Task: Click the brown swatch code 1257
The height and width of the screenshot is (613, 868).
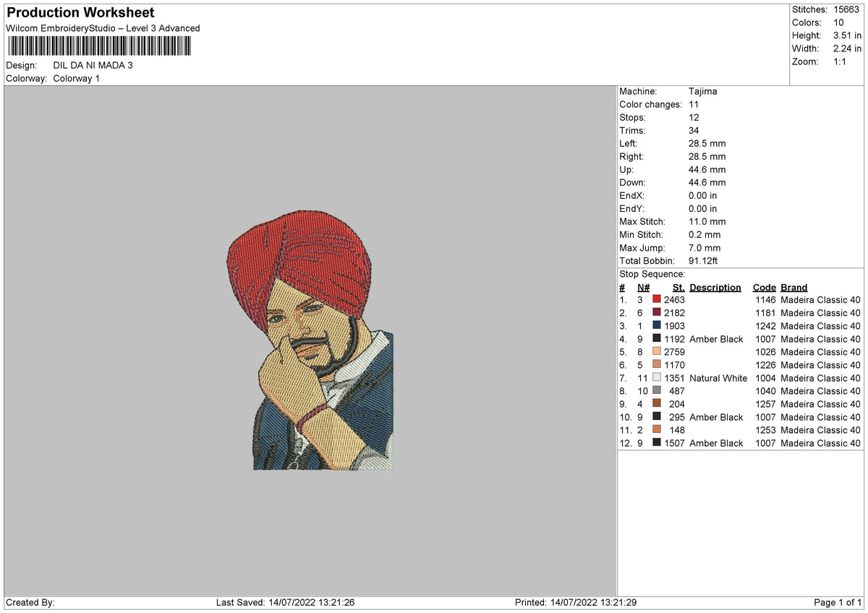Action: tap(657, 404)
